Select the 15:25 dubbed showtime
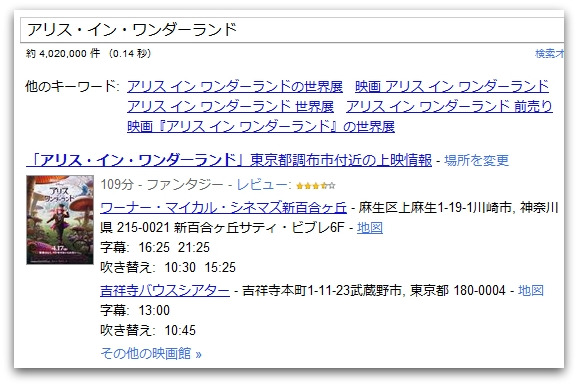The height and width of the screenshot is (386, 578). click(220, 267)
